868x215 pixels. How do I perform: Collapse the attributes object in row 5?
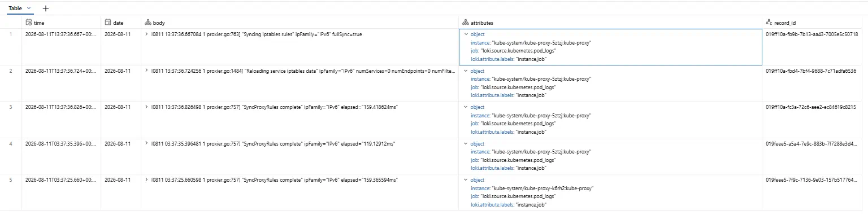[x=466, y=181]
